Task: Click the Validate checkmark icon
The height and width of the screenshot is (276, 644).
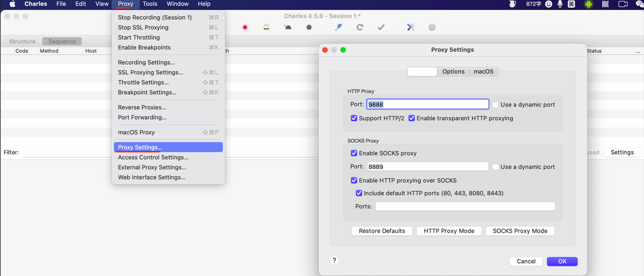Action: (381, 27)
